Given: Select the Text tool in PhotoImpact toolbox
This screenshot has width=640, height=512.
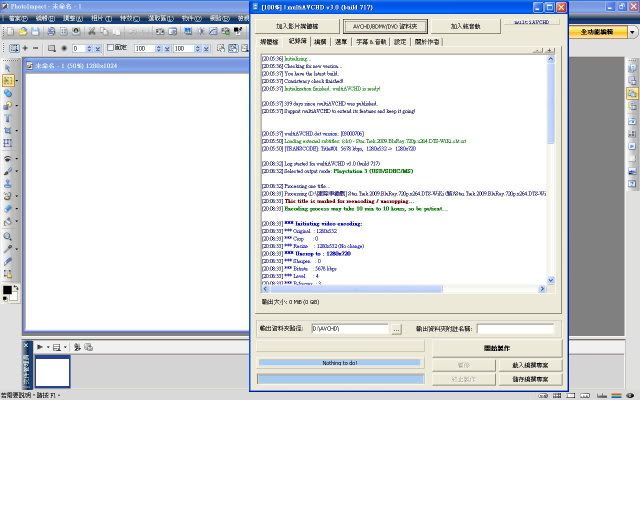Looking at the screenshot, I should click(x=8, y=118).
